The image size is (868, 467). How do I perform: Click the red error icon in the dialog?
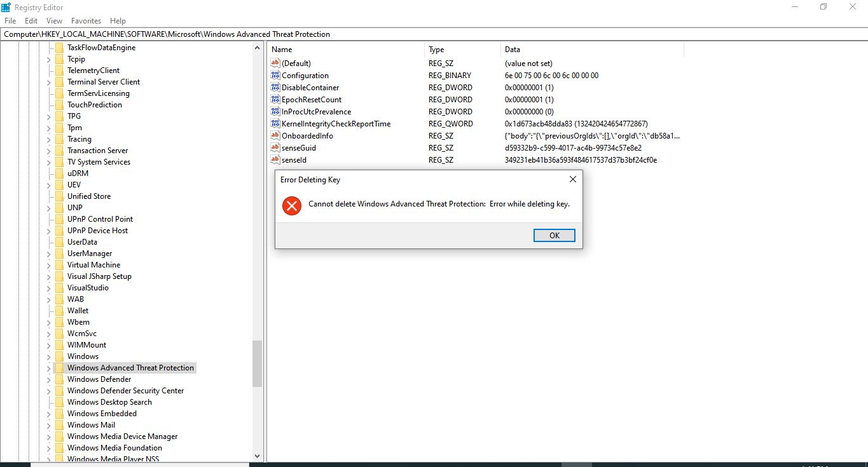[291, 206]
